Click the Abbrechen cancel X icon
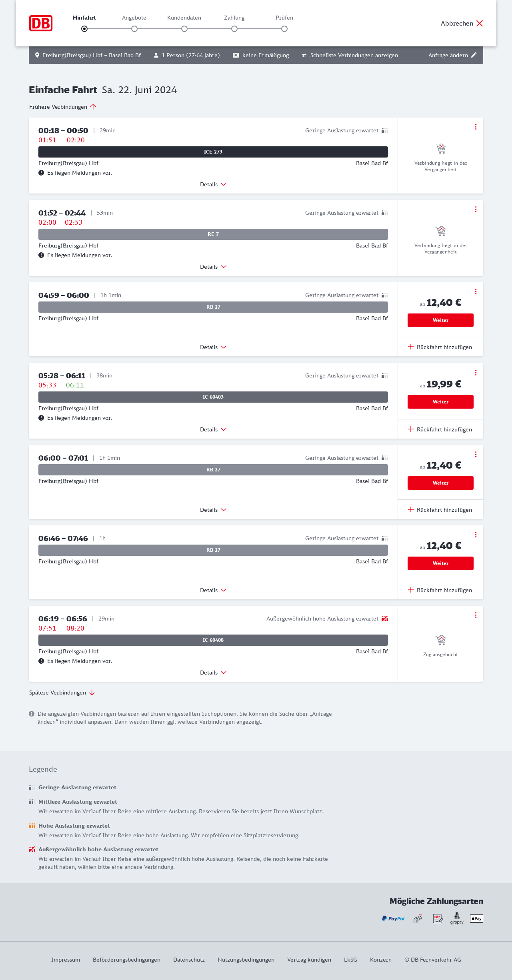 480,23
